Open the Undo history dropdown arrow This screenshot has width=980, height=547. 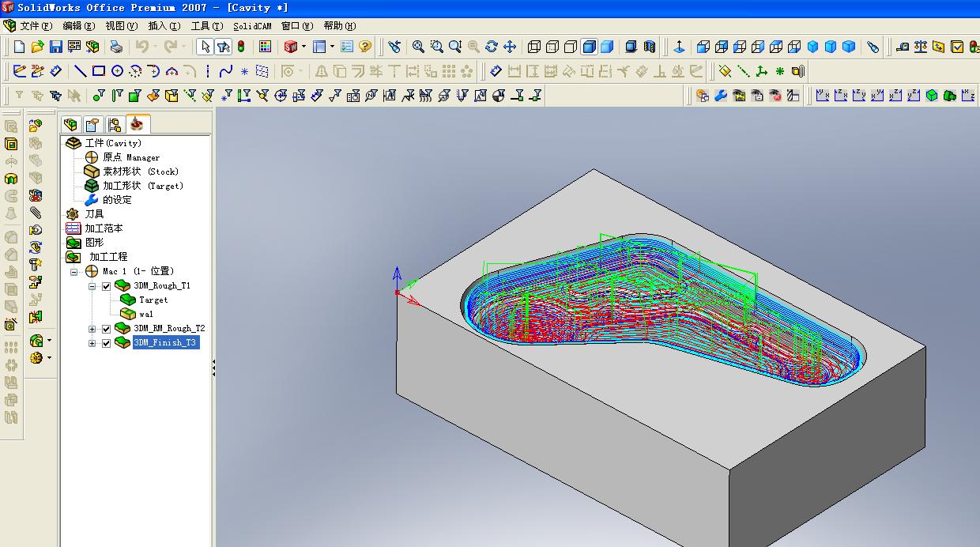coord(154,47)
